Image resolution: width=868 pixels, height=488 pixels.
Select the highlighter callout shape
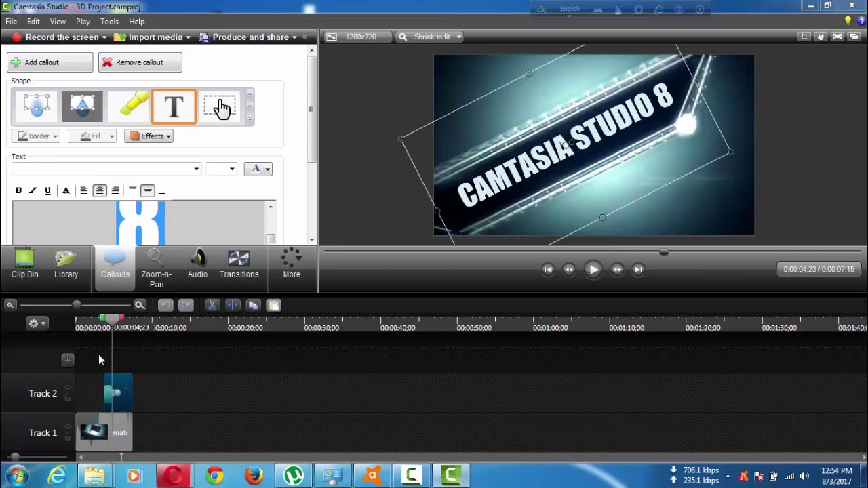click(128, 107)
